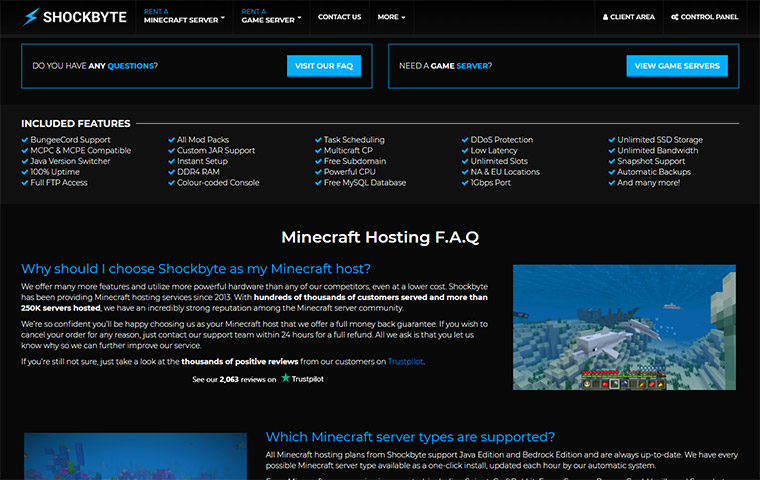Click the Control Panel gears icon
This screenshot has height=480, width=760.
pos(675,17)
